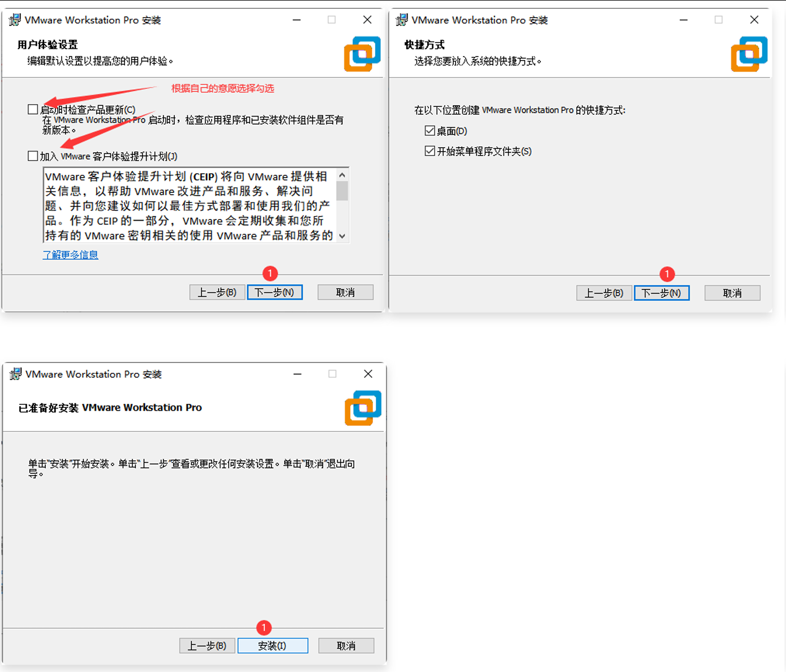Click 取消 in the 已准备好安装 window
This screenshot has width=786, height=672.
[346, 645]
